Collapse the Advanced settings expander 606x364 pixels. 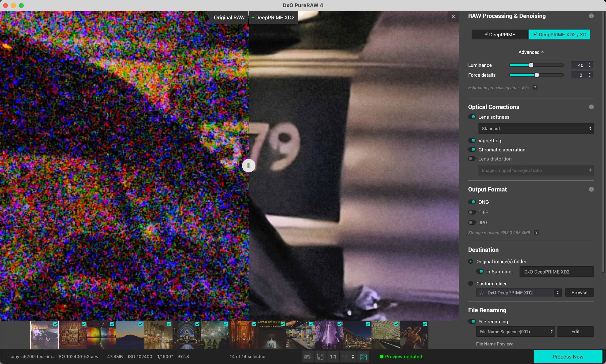point(531,52)
